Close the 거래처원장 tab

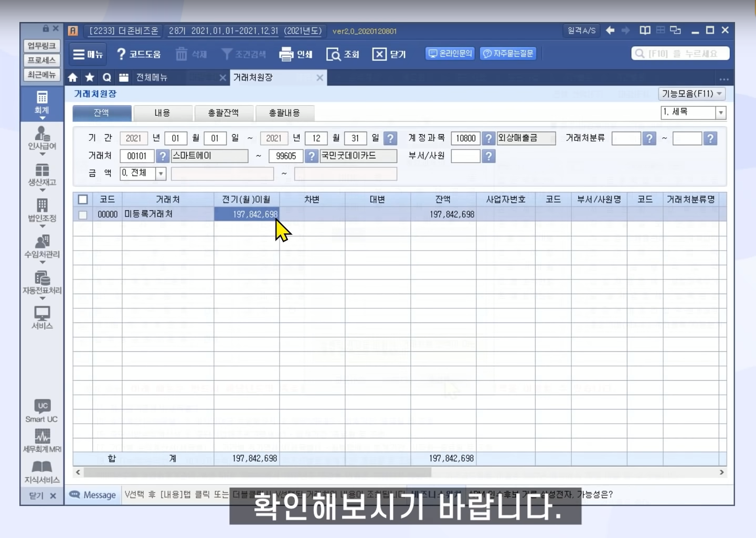point(320,78)
